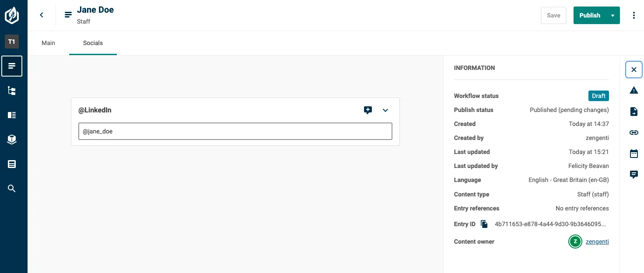Open the search magnifier in sidebar

coord(12,189)
